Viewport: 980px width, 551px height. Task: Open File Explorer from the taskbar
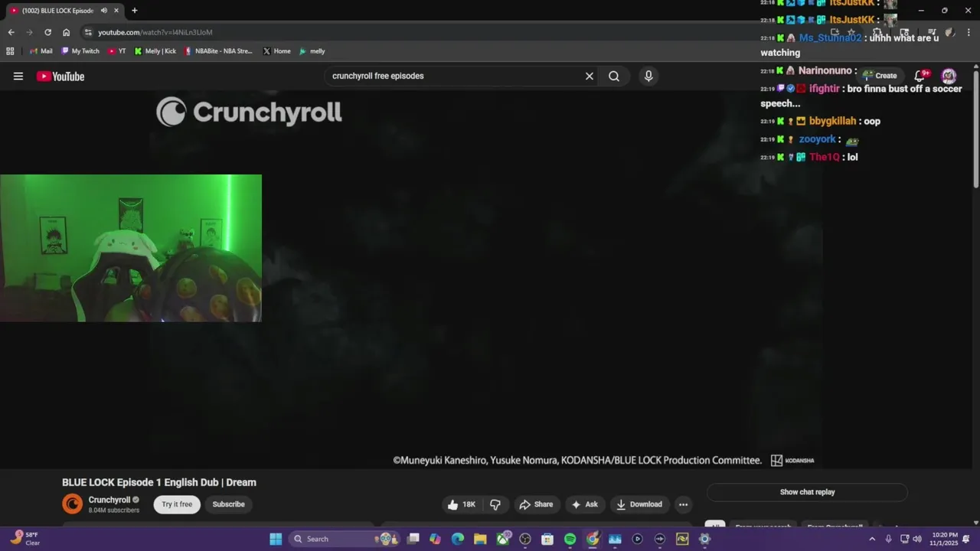click(480, 539)
